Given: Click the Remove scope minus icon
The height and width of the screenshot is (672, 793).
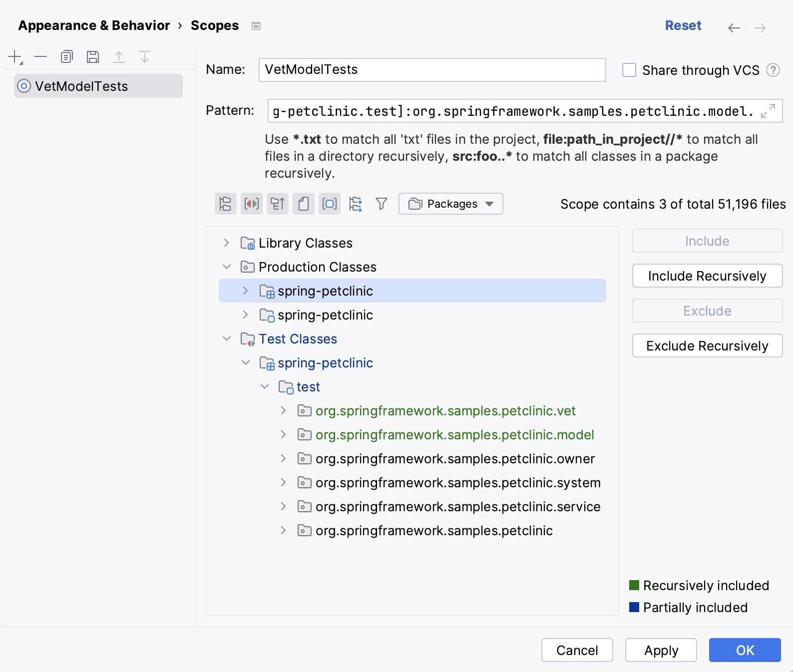Looking at the screenshot, I should pos(40,57).
